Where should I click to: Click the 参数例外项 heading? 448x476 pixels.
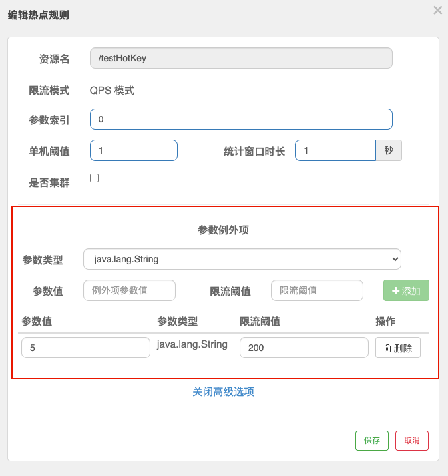[223, 230]
